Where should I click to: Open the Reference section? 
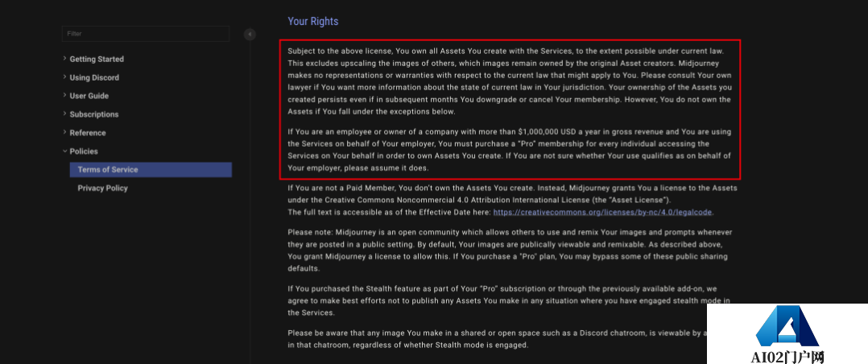click(88, 133)
